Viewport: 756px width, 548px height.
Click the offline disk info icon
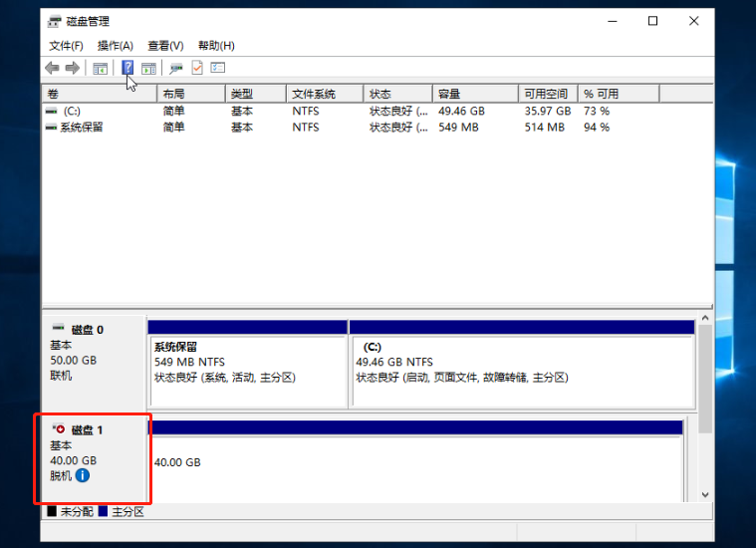coord(83,475)
